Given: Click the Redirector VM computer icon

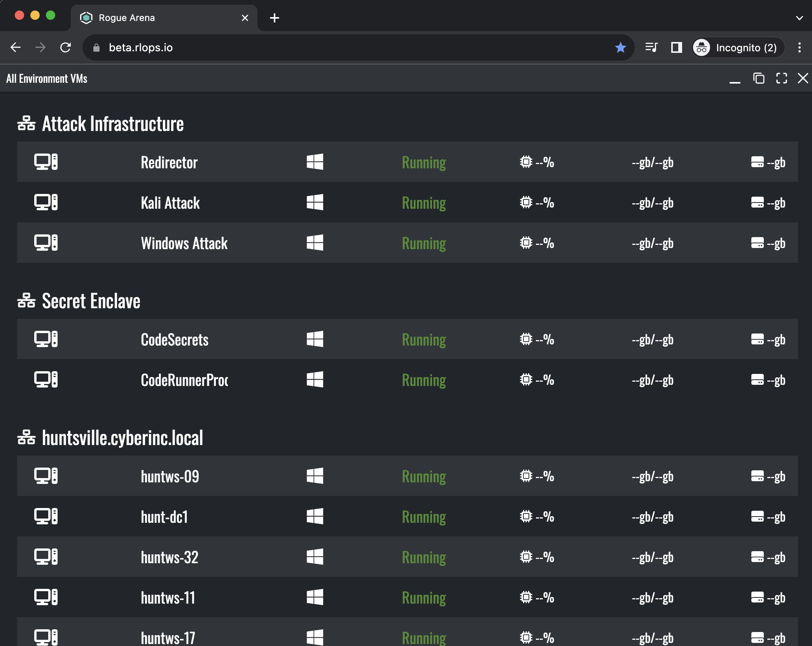Looking at the screenshot, I should point(46,162).
